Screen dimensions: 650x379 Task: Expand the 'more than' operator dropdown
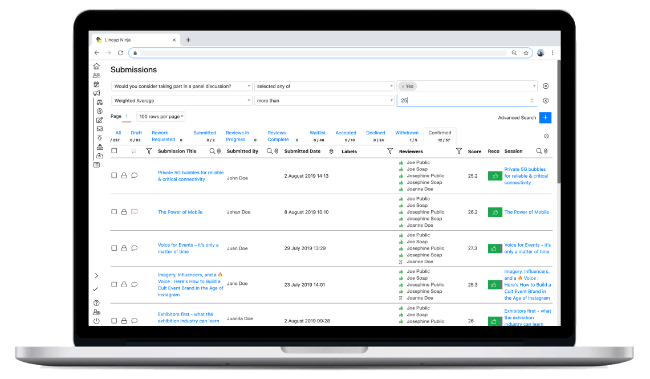pyautogui.click(x=324, y=101)
